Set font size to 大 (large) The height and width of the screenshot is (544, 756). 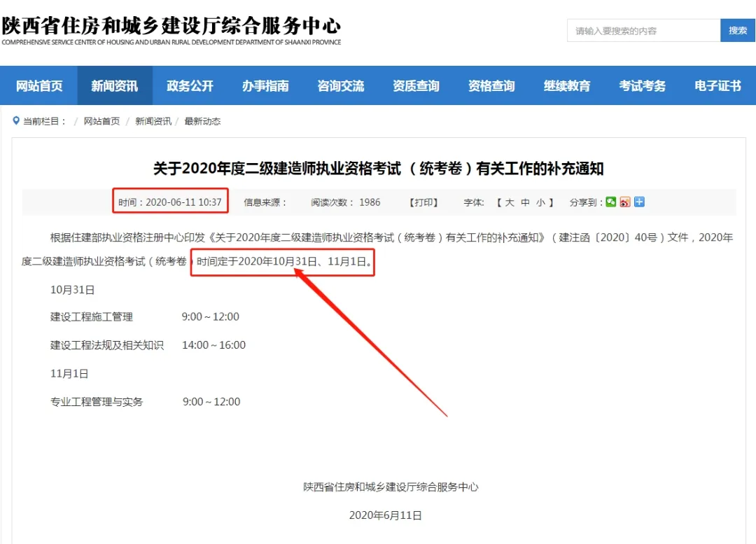pyautogui.click(x=510, y=202)
